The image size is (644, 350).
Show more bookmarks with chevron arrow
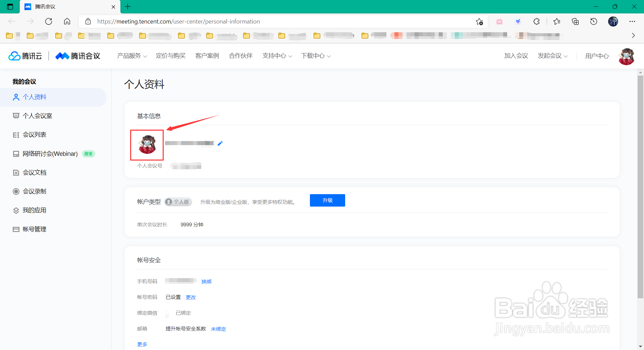click(x=633, y=35)
